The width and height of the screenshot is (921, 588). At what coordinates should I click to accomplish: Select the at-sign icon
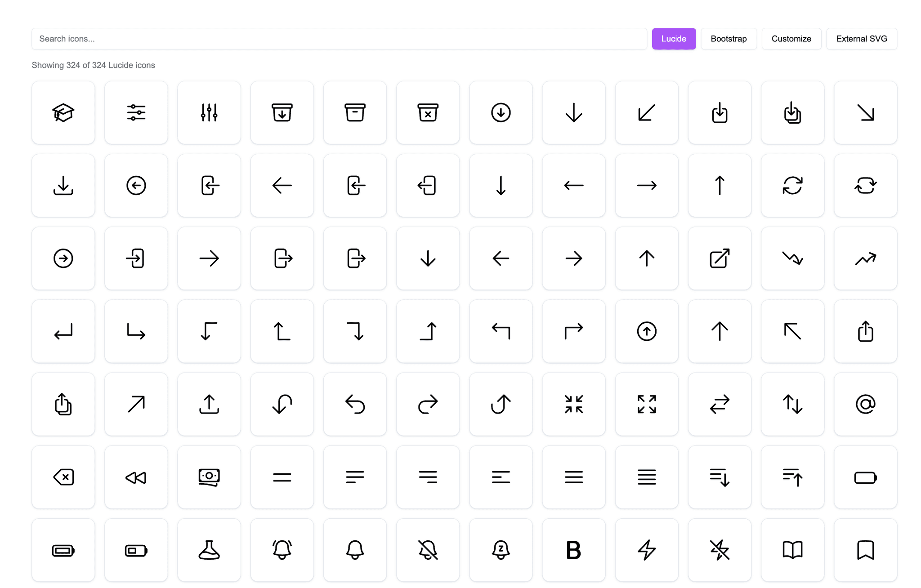(865, 404)
